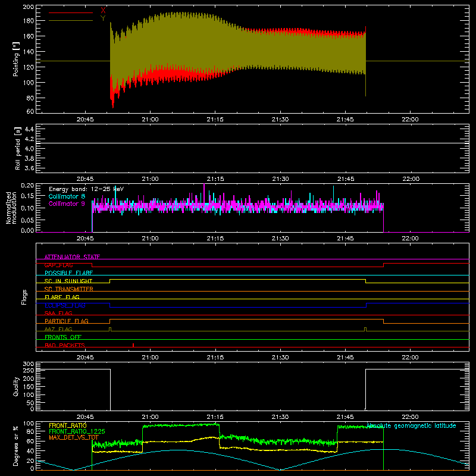Select the Collimator 8 legend entry
Viewport: 476px width, 476px height.
point(67,196)
